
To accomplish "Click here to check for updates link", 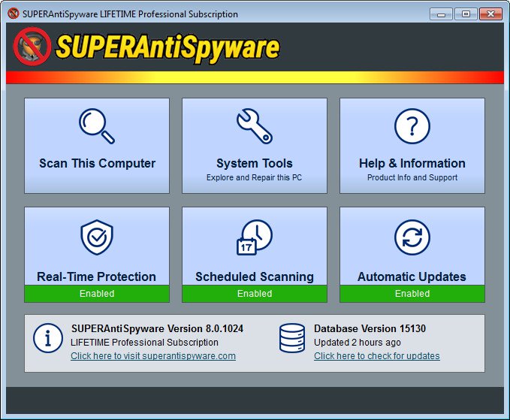I will pyautogui.click(x=376, y=356).
